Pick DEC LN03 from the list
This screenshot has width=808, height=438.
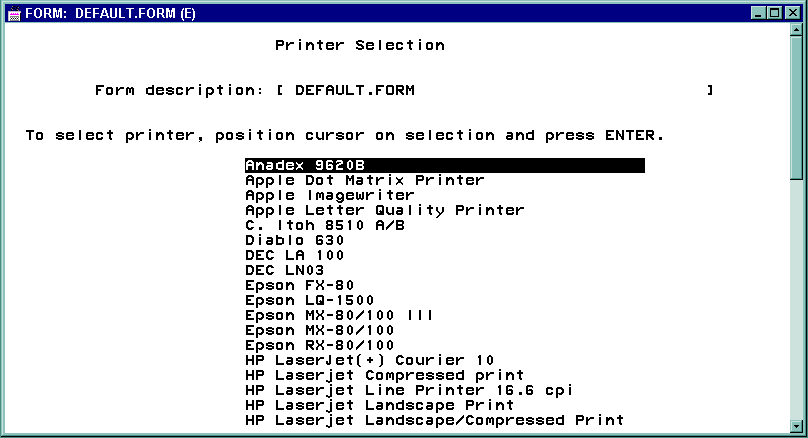coord(284,270)
